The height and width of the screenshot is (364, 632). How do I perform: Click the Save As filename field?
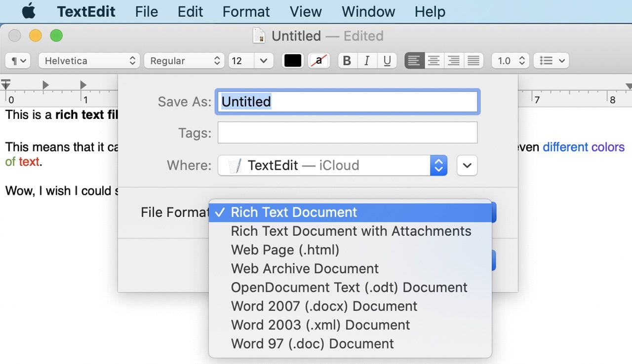tap(347, 102)
